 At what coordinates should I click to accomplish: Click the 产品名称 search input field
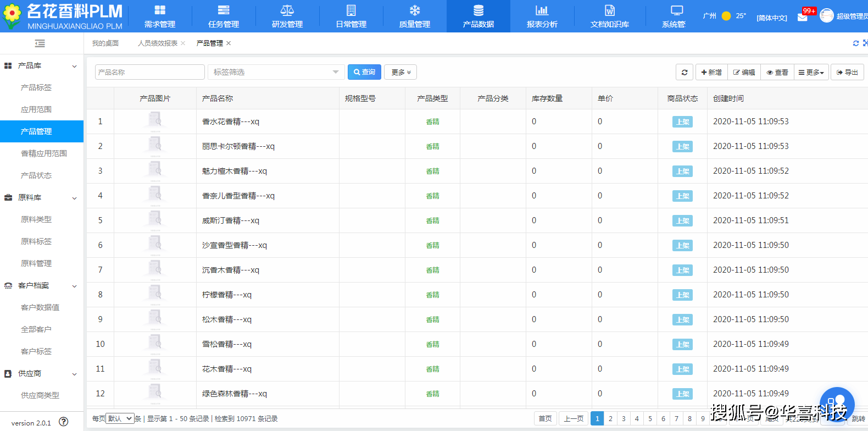(149, 73)
